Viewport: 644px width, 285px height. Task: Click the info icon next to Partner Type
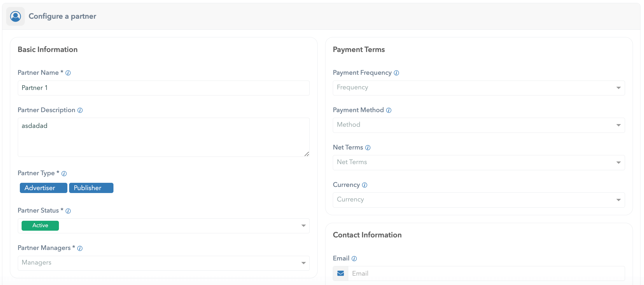pyautogui.click(x=64, y=174)
